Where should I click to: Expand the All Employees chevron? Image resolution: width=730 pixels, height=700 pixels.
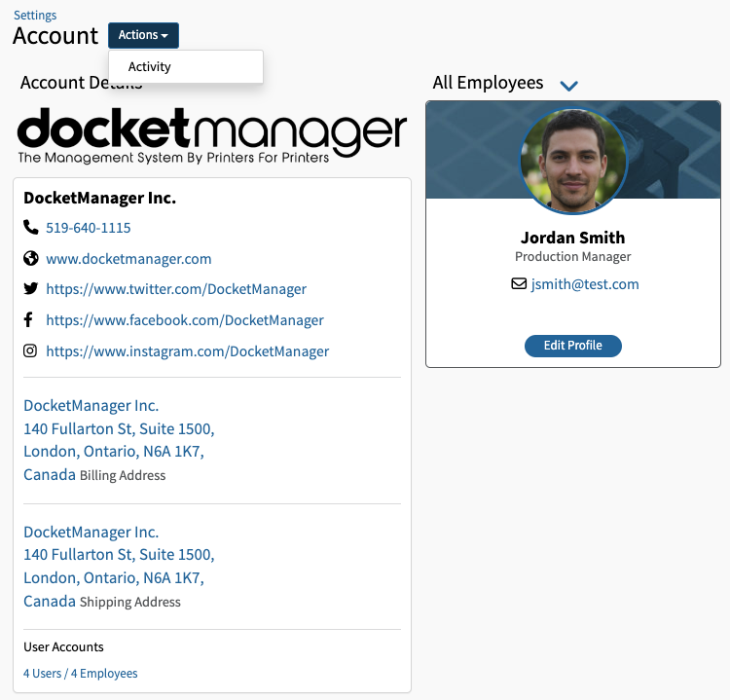pyautogui.click(x=569, y=86)
